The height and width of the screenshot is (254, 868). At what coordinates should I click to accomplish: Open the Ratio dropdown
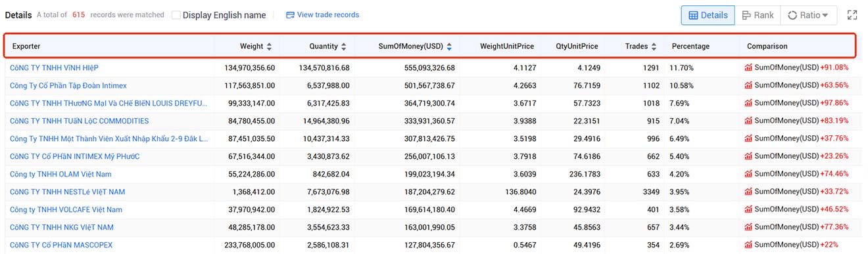tap(808, 15)
